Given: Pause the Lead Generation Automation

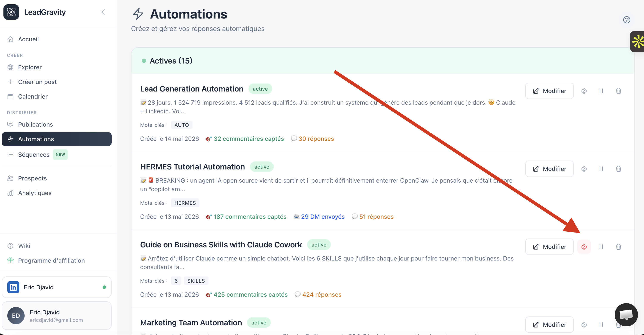Looking at the screenshot, I should (601, 91).
